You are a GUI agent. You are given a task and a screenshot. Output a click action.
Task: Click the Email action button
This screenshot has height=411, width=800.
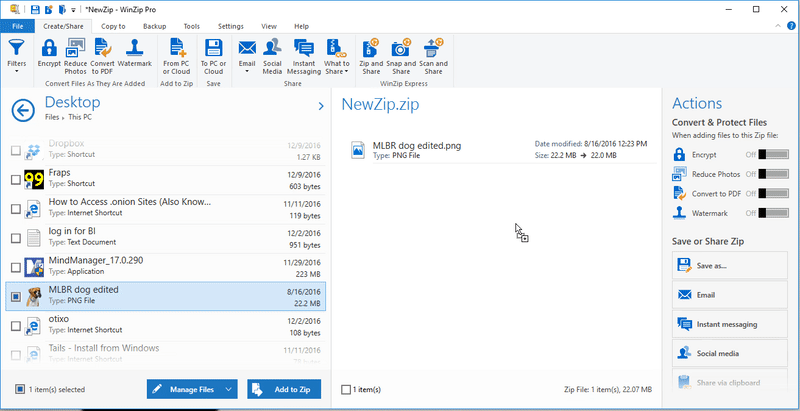pos(730,295)
